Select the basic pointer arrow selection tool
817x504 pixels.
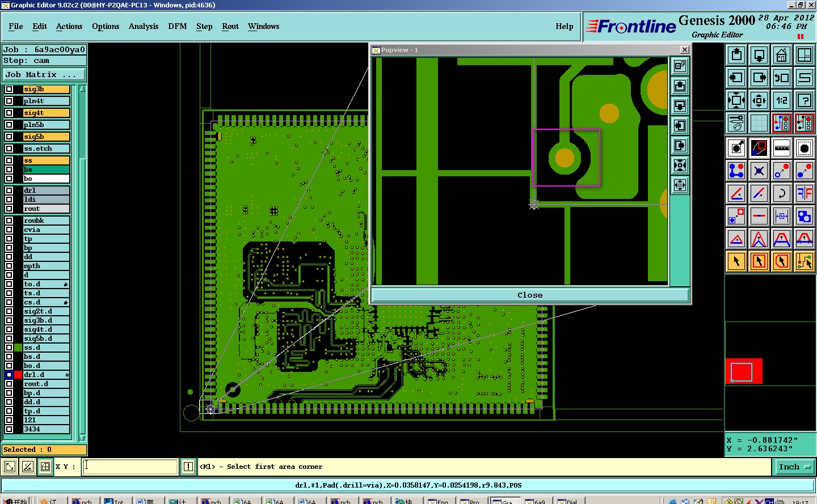click(x=736, y=261)
